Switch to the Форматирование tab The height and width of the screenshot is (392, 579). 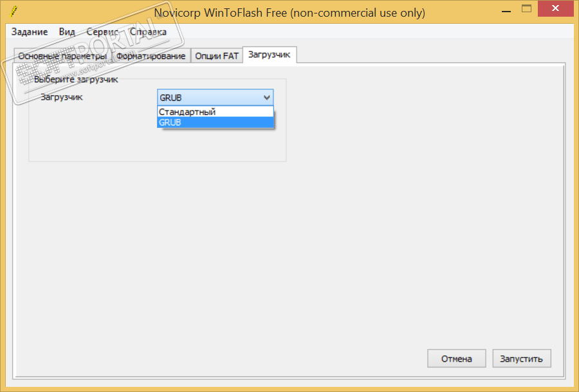tap(151, 56)
